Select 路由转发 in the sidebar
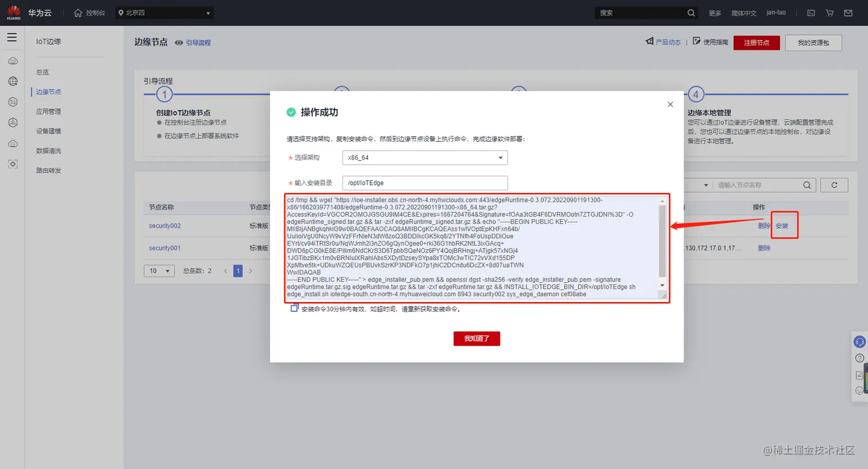Image resolution: width=868 pixels, height=469 pixels. point(48,170)
